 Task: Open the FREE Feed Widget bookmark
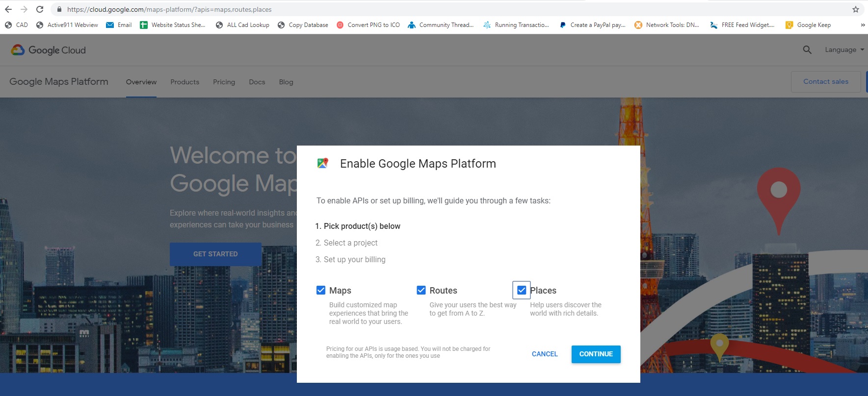(x=742, y=25)
